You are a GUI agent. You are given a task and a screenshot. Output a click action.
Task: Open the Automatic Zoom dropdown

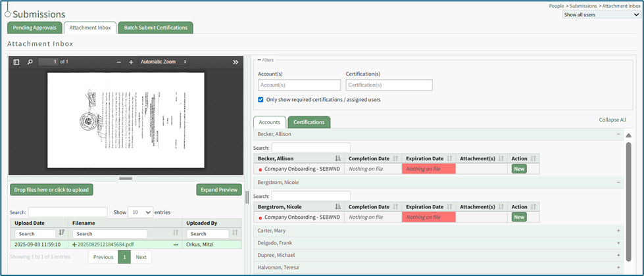(164, 62)
